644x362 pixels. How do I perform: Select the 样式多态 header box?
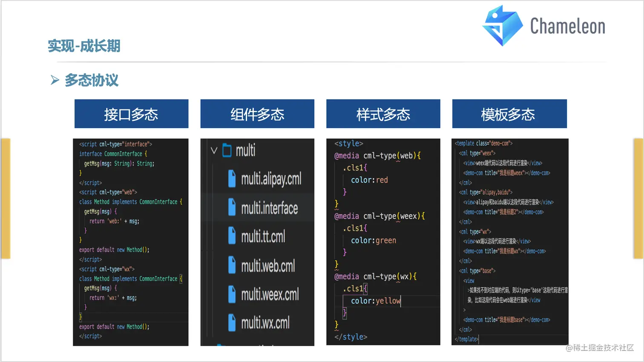(383, 114)
